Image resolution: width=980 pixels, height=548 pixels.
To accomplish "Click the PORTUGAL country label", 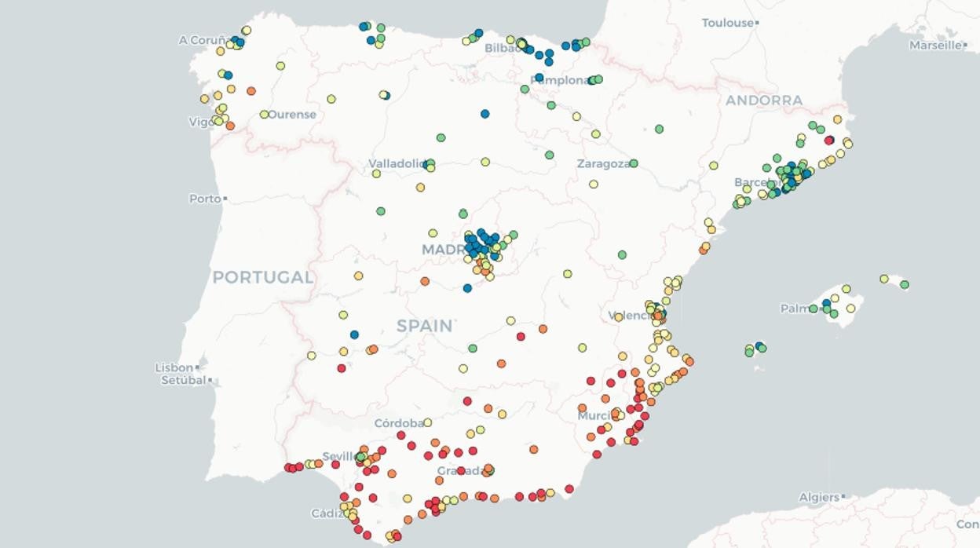I will [262, 277].
